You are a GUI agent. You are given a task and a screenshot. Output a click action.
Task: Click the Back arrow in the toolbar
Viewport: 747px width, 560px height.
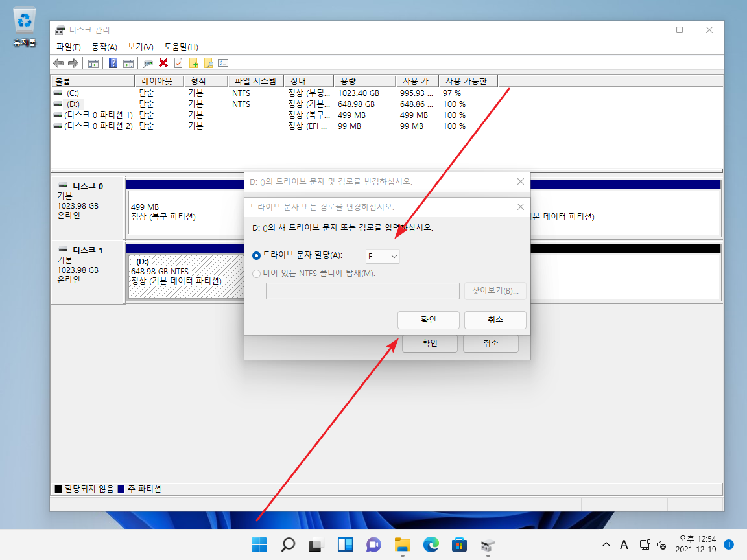(x=58, y=63)
